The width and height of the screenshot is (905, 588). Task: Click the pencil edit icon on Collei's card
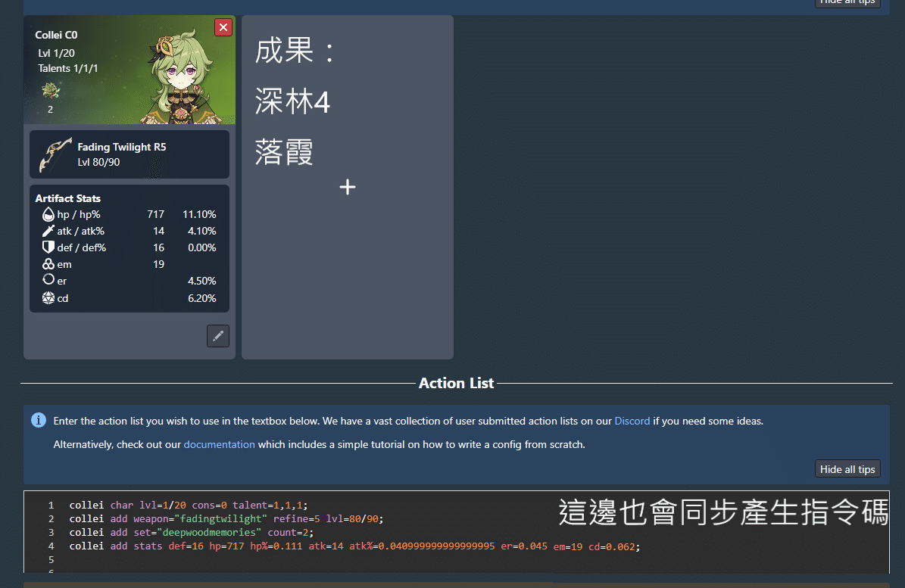[218, 336]
